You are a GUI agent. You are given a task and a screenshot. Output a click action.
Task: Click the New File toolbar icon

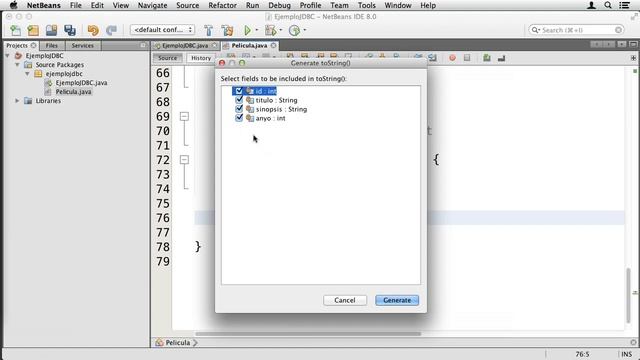tap(16, 30)
